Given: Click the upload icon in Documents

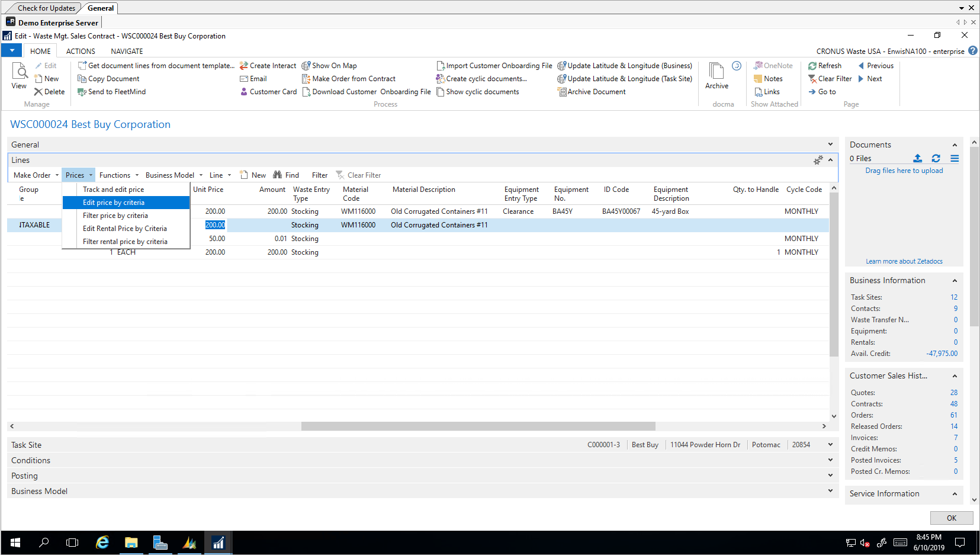Looking at the screenshot, I should coord(917,158).
